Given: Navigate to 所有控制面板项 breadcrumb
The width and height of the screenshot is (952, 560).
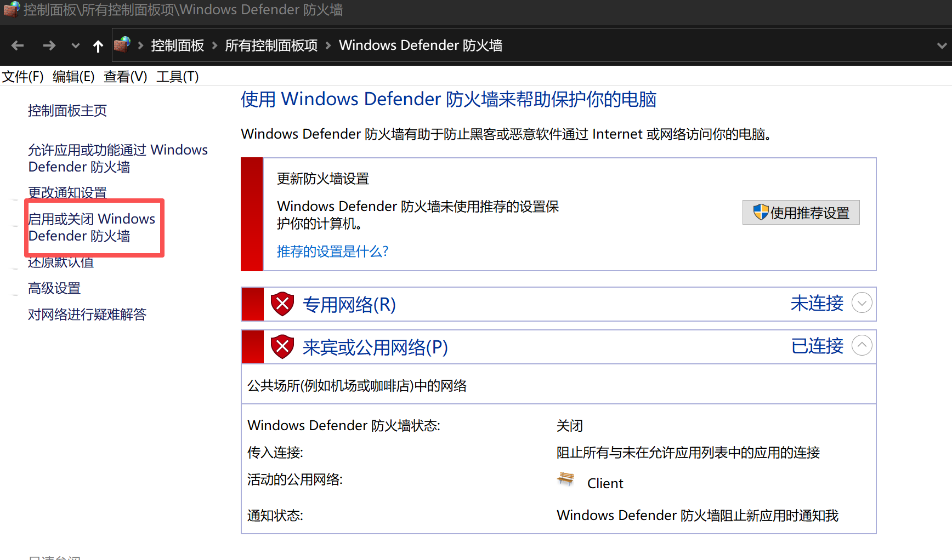Looking at the screenshot, I should (271, 45).
